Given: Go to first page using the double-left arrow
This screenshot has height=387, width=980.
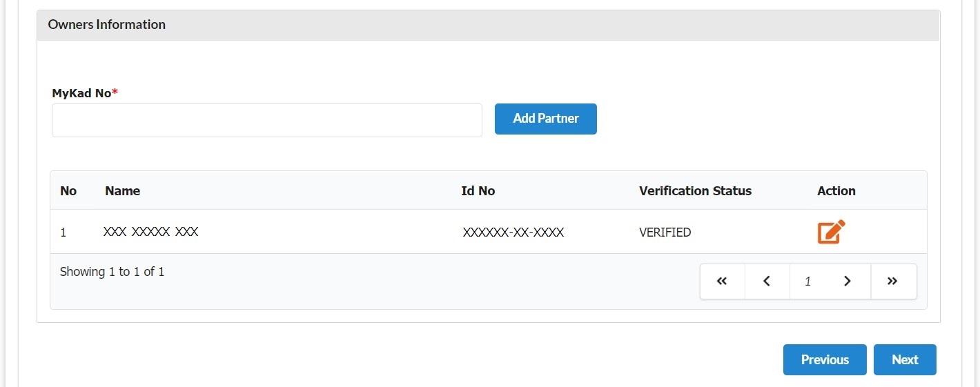Looking at the screenshot, I should pyautogui.click(x=722, y=281).
